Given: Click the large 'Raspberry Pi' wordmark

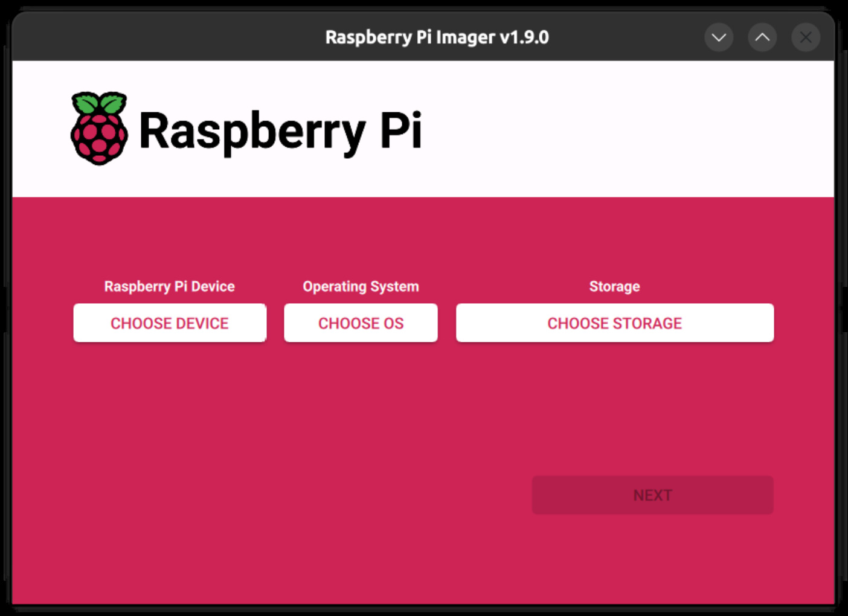Looking at the screenshot, I should [280, 131].
